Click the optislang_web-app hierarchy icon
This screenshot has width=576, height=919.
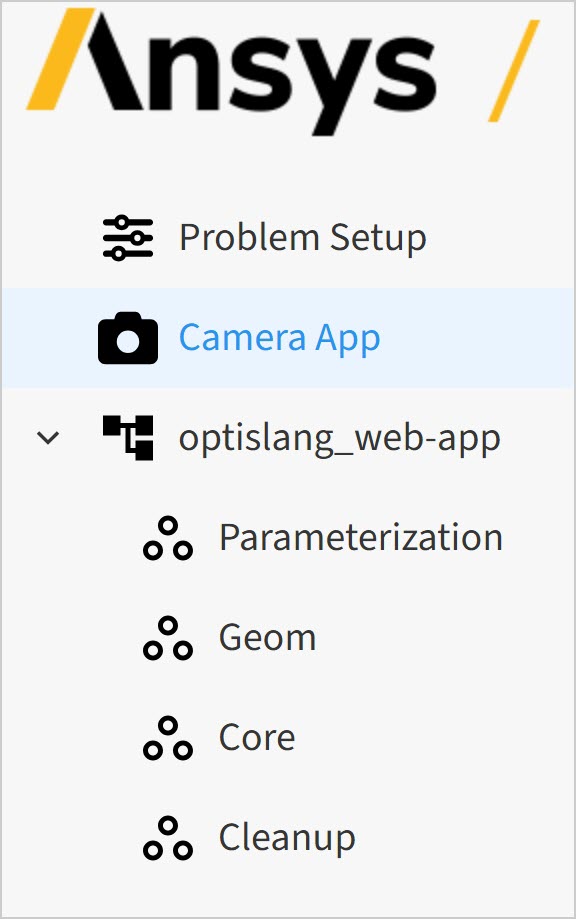[x=128, y=438]
